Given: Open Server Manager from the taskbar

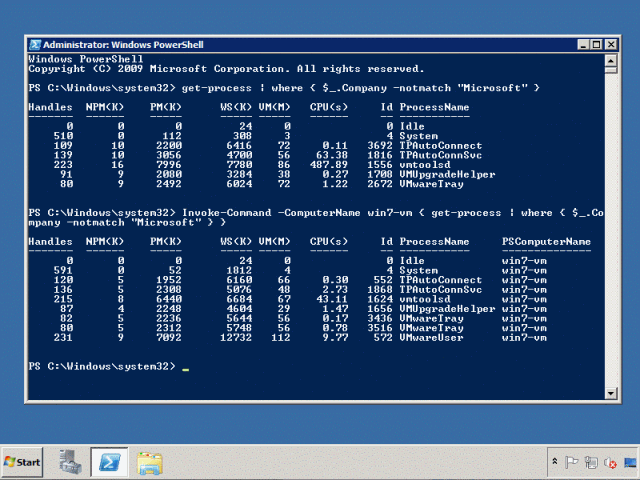Looking at the screenshot, I should [70, 462].
